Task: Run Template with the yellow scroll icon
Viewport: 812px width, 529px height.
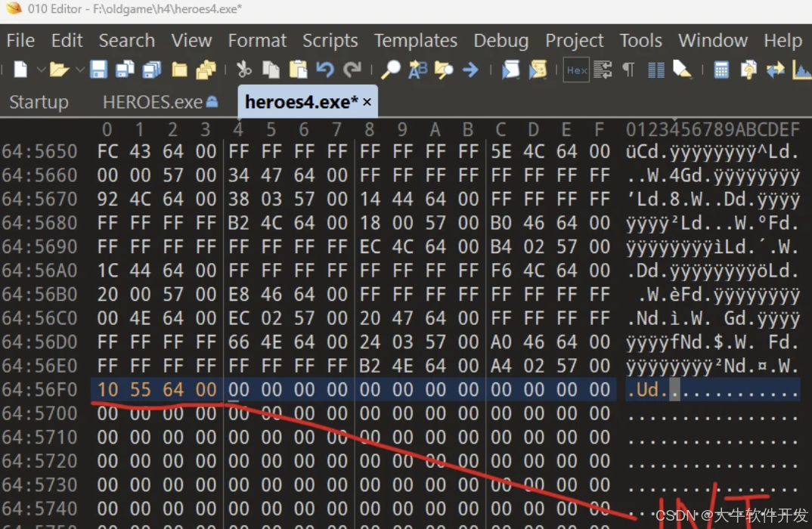Action: [538, 69]
